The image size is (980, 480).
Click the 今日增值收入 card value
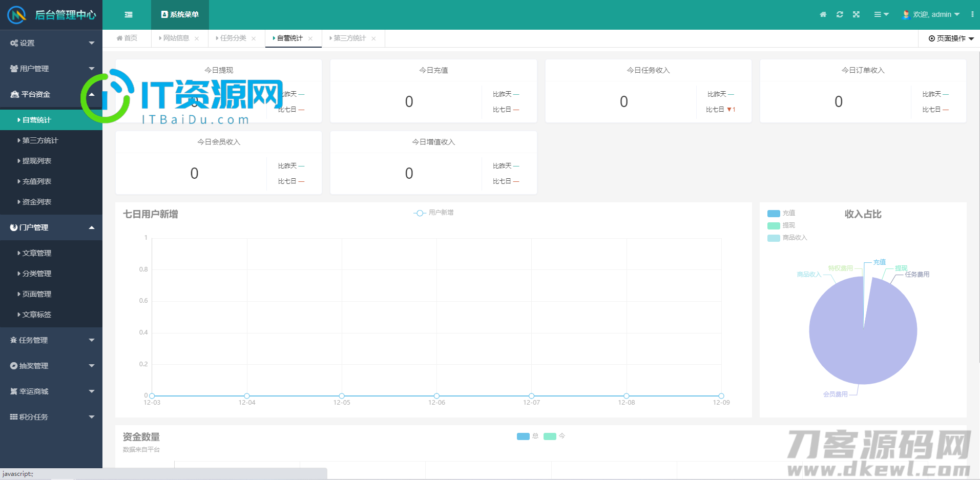pyautogui.click(x=409, y=173)
